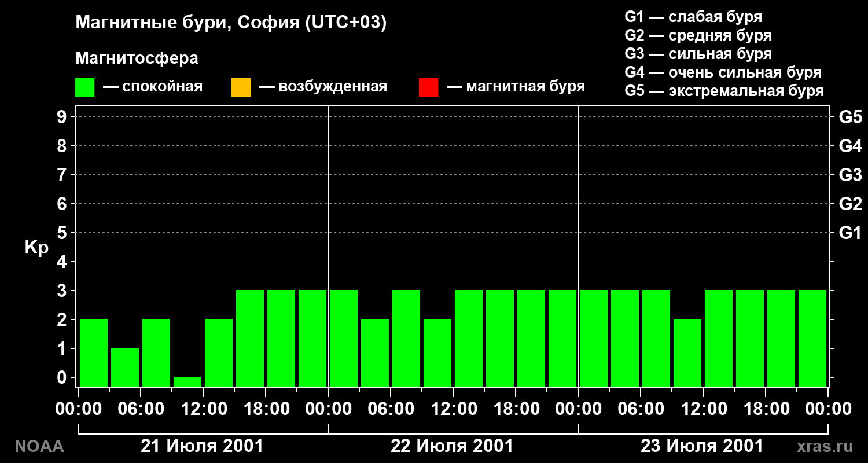Click the 23 Июля 12:00–15:00 bar (Kp 3)
The height and width of the screenshot is (463, 868).
719,338
